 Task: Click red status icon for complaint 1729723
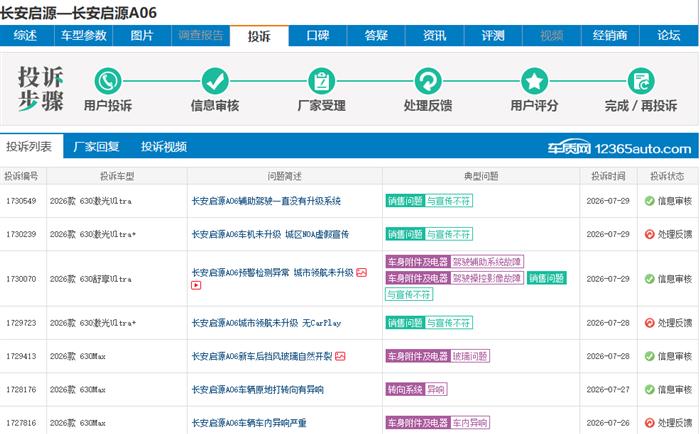coord(650,322)
